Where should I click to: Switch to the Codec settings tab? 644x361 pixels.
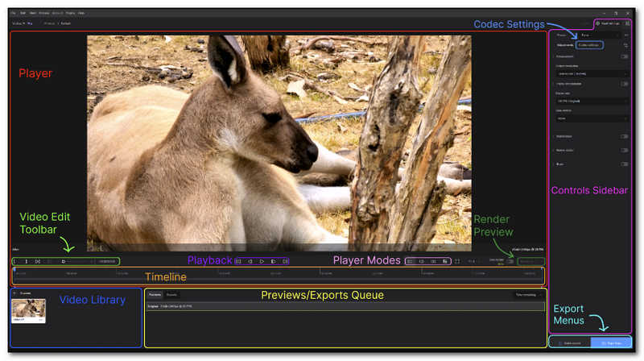[592, 45]
